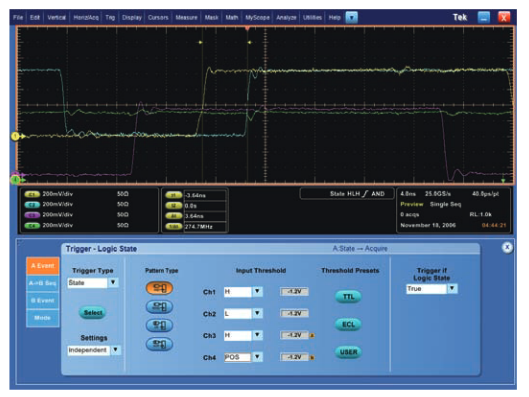Screen dimensions: 529x397
Task: Click the trigger position marker above graticule
Action: tap(247, 29)
